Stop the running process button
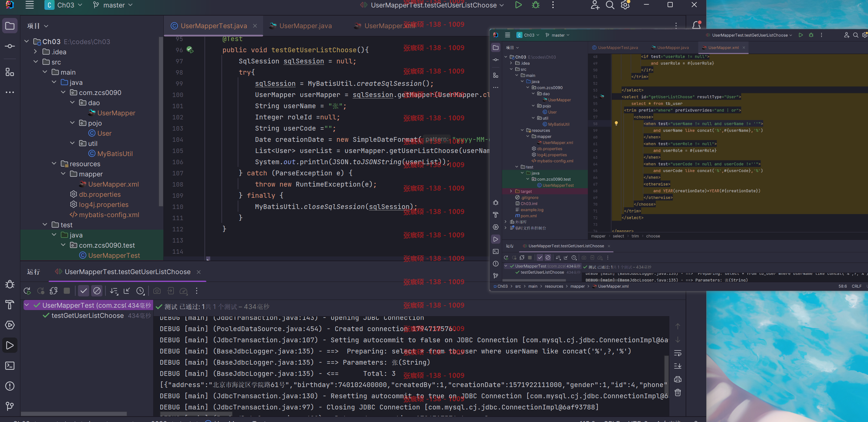 (67, 291)
